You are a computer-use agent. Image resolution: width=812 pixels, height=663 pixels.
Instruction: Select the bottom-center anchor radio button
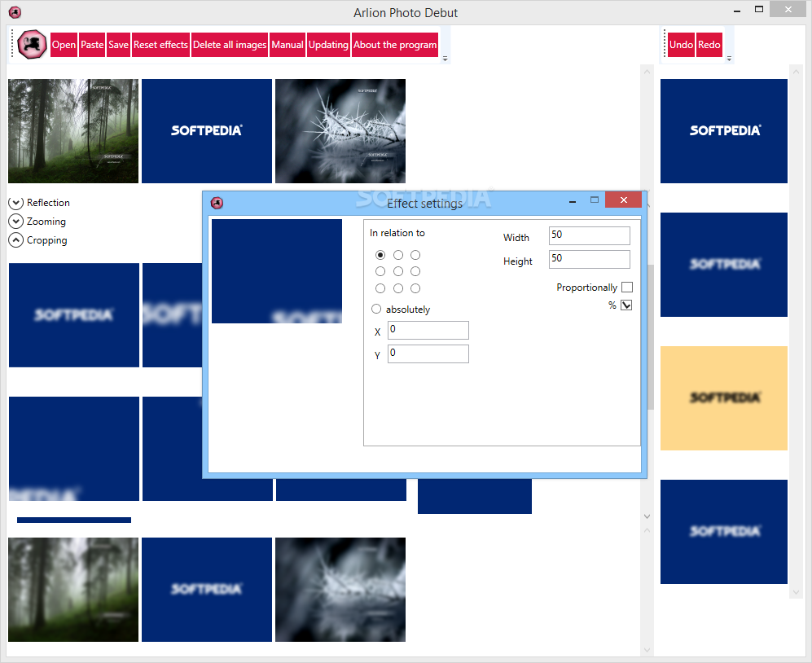click(x=397, y=288)
